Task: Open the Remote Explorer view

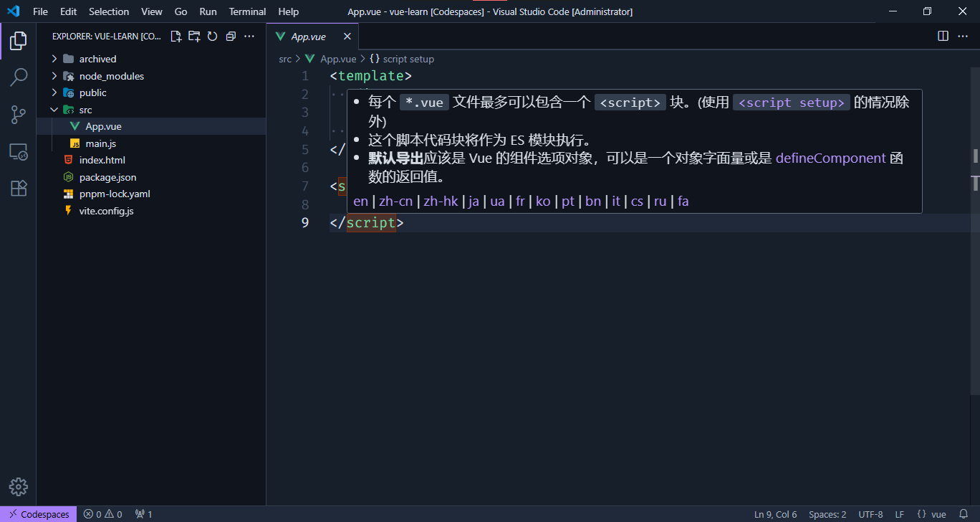Action: (19, 151)
